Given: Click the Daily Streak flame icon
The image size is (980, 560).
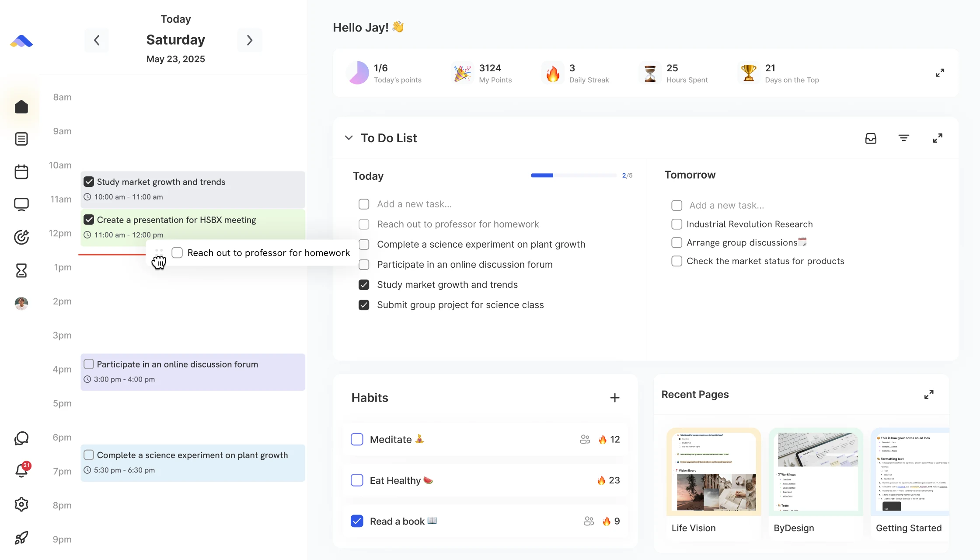Looking at the screenshot, I should tap(553, 73).
